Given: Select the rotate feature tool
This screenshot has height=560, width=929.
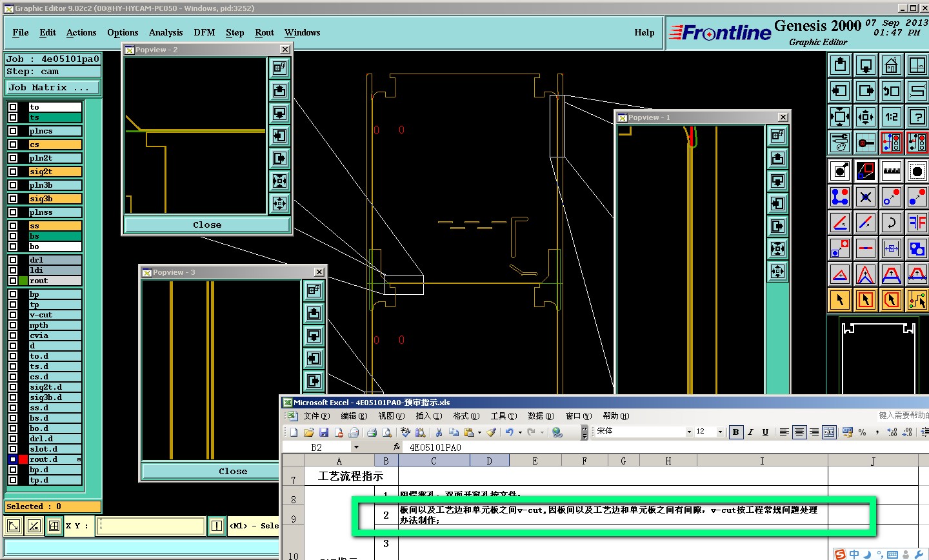Looking at the screenshot, I should click(892, 223).
